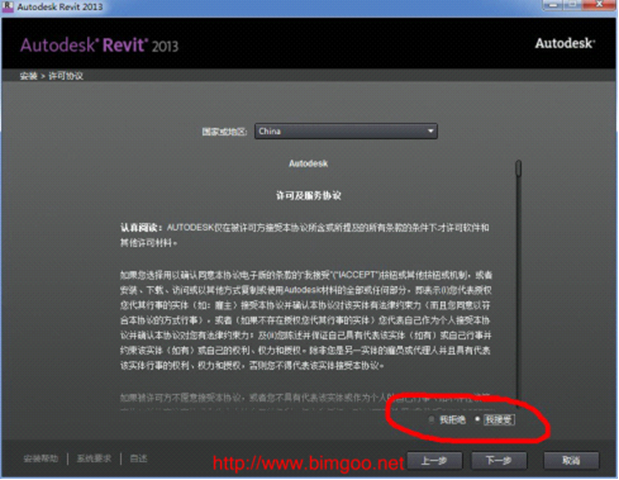
Task: Select the 我接受 (I Accept) radio button
Action: (x=477, y=419)
